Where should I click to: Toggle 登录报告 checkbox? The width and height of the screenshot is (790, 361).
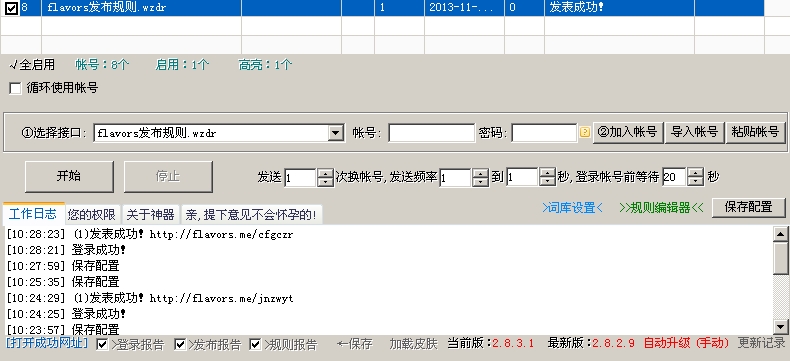(102, 344)
